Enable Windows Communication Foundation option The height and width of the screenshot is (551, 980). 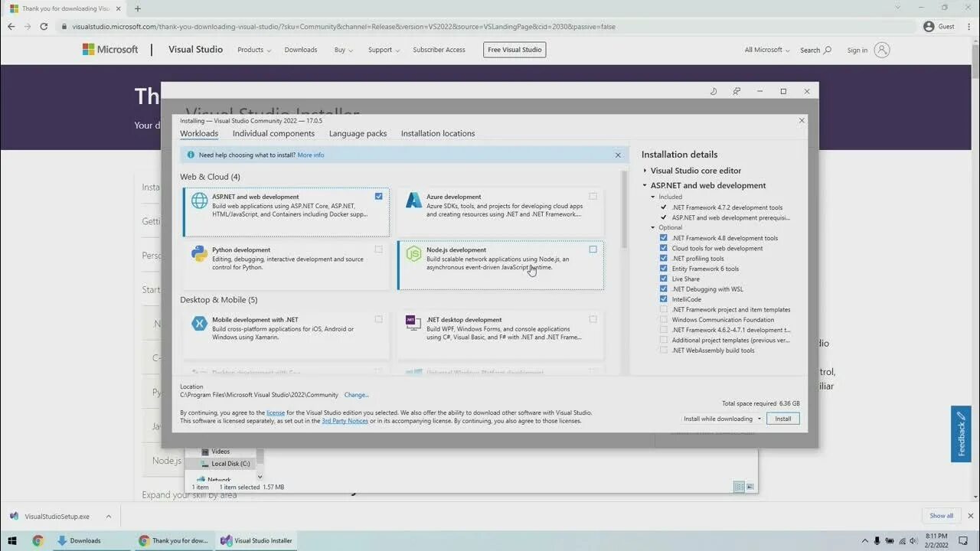(x=664, y=320)
